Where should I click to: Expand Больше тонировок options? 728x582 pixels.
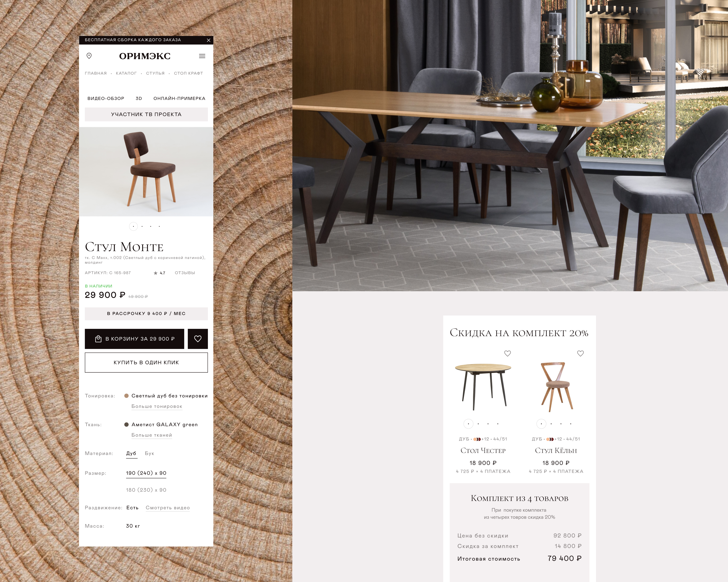[157, 406]
